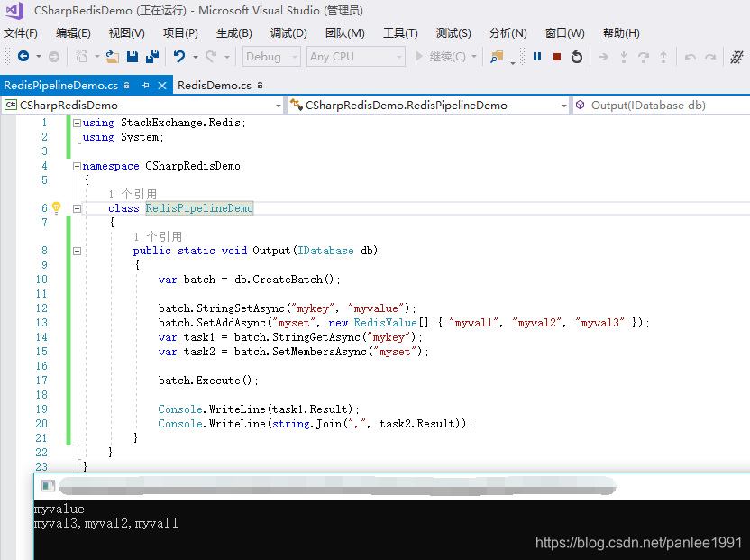Screen dimensions: 750x560
Task: Open the Redo history dropdown arrow
Action: (x=227, y=57)
